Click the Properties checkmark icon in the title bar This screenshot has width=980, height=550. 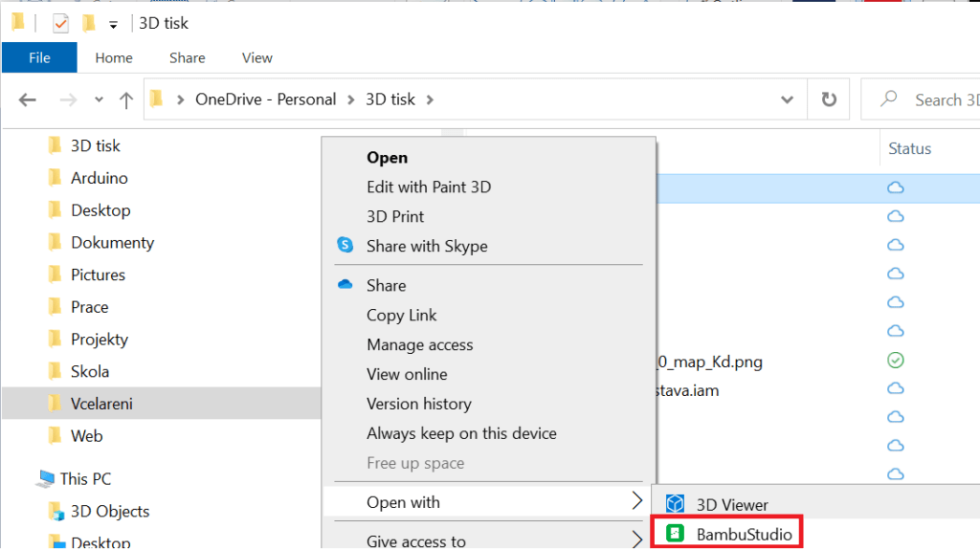click(x=60, y=24)
